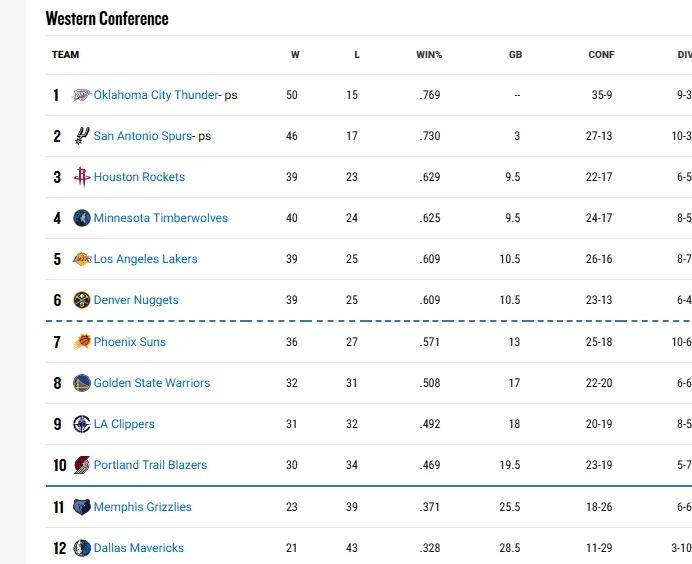Click the Minnesota Timberwolves logo icon

click(x=82, y=218)
